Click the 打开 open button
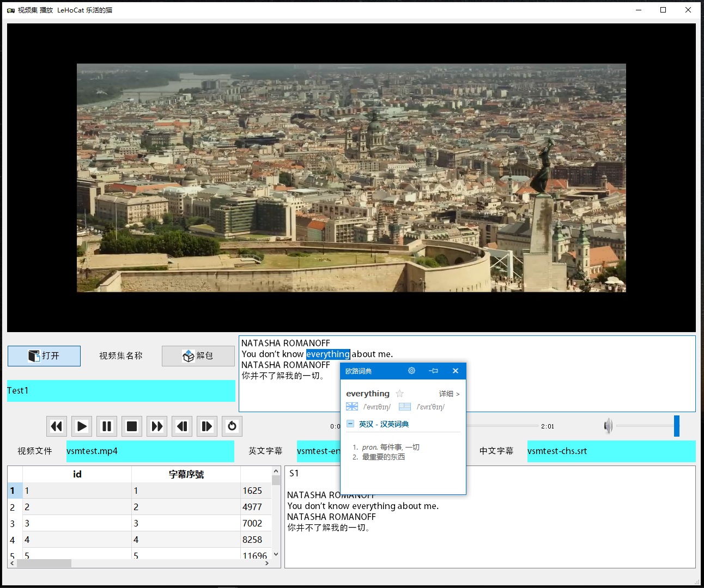This screenshot has height=588, width=704. coord(44,356)
